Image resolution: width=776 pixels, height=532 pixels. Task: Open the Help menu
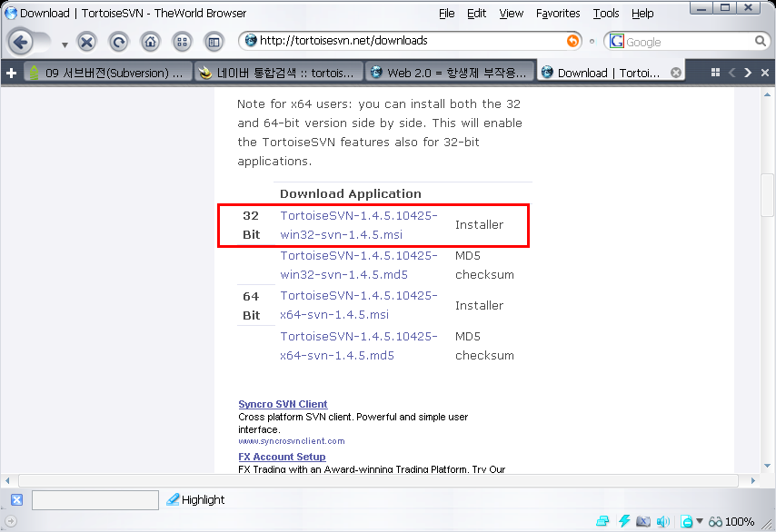[642, 14]
